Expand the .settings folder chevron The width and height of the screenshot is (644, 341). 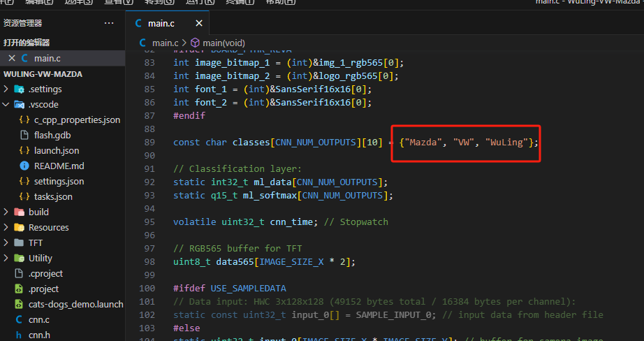click(6, 89)
